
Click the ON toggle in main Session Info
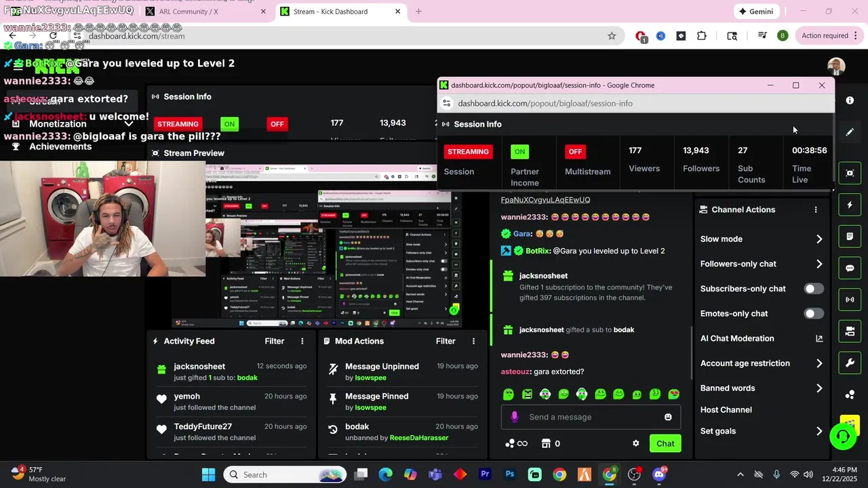coord(229,124)
